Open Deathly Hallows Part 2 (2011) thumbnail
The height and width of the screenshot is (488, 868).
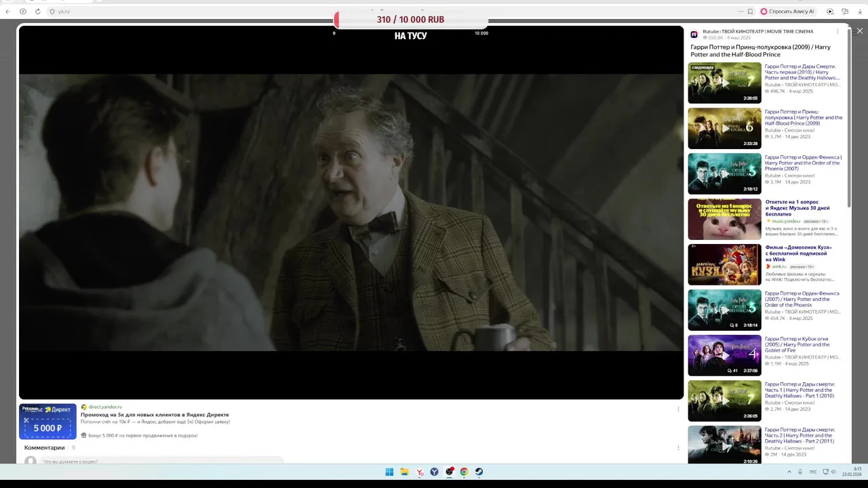724,445
